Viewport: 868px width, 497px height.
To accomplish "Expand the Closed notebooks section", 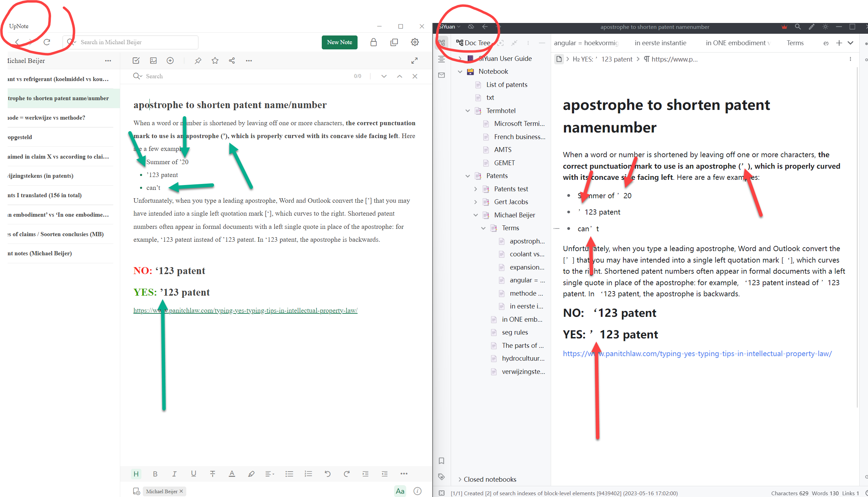I will pos(460,479).
